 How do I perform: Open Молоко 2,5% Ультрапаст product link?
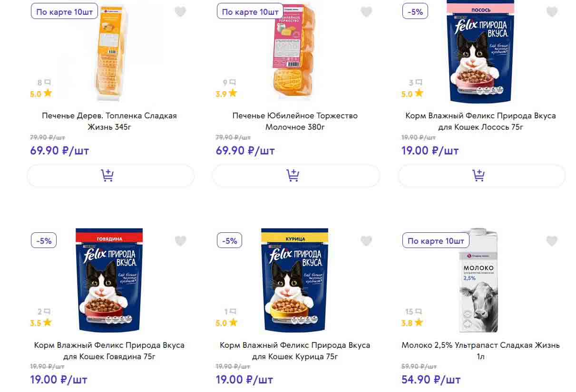(480, 351)
